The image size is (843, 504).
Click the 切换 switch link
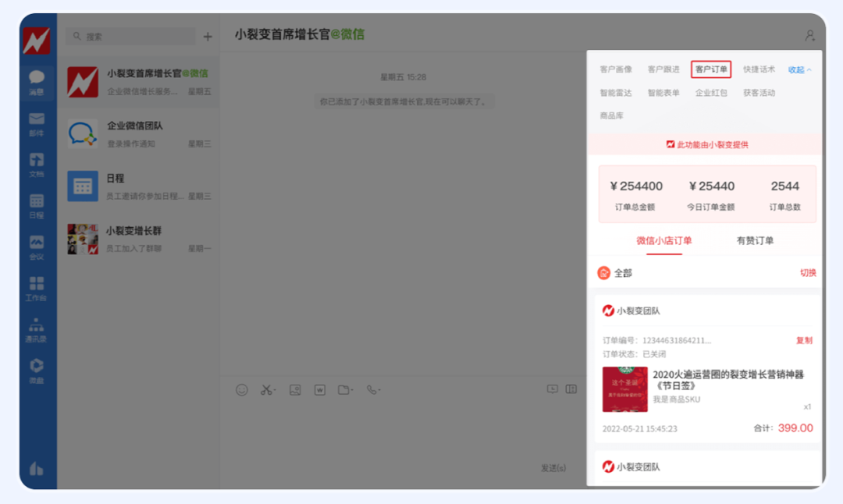[806, 273]
